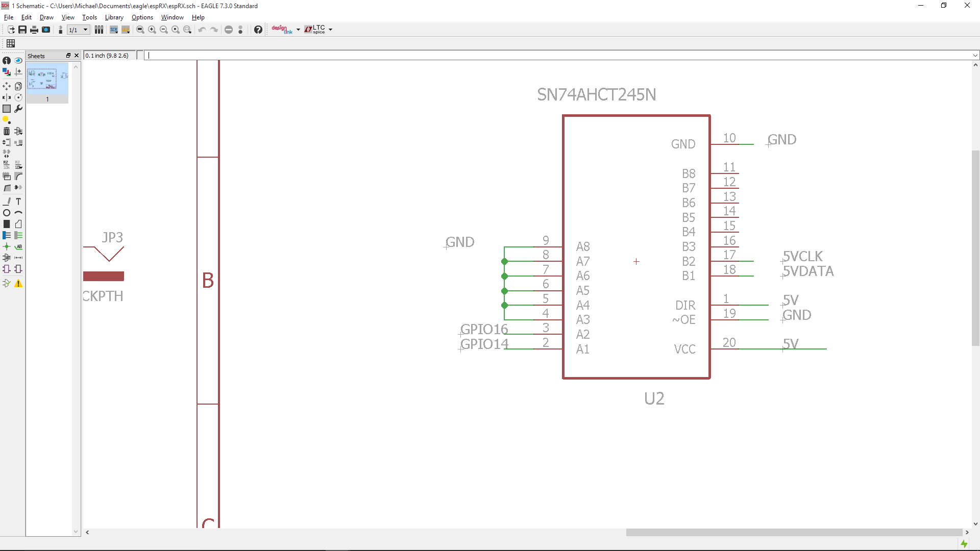Activate the Show eye tool
This screenshot has width=980, height=551.
pos(18,60)
